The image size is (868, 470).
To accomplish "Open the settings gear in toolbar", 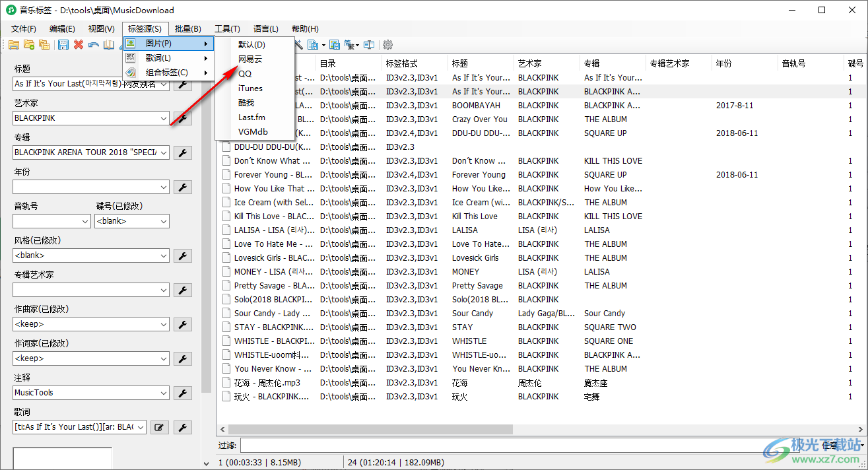I will pyautogui.click(x=388, y=45).
